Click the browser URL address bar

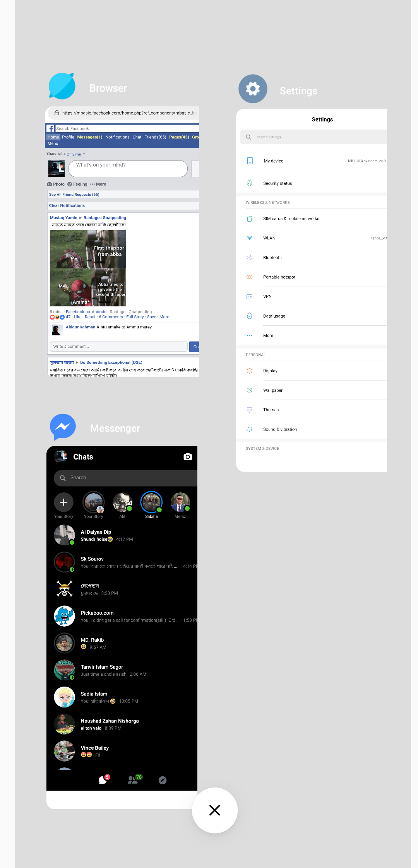(124, 113)
